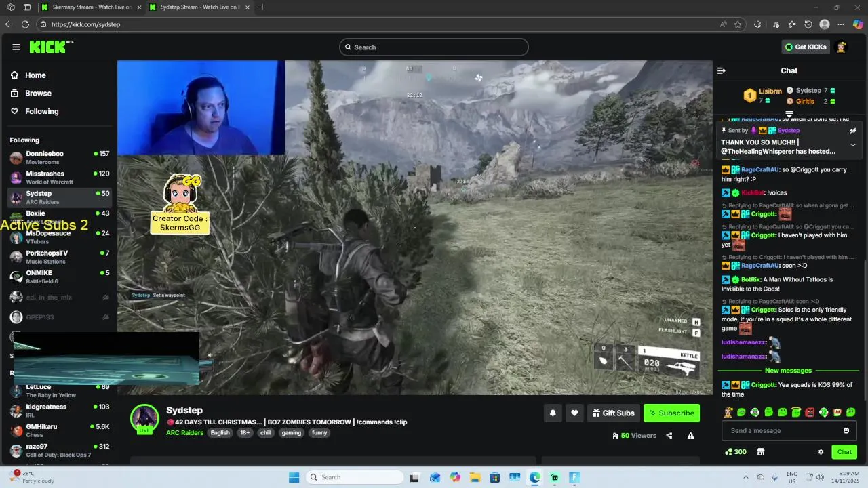The image size is (868, 488).
Task: Add page to favorites with star icon
Action: (x=738, y=24)
